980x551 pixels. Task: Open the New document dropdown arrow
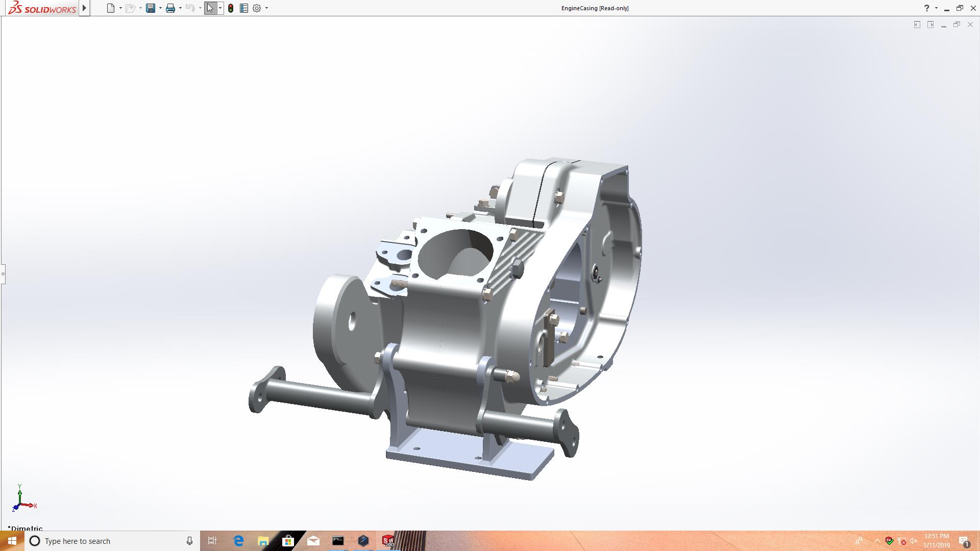tap(120, 8)
